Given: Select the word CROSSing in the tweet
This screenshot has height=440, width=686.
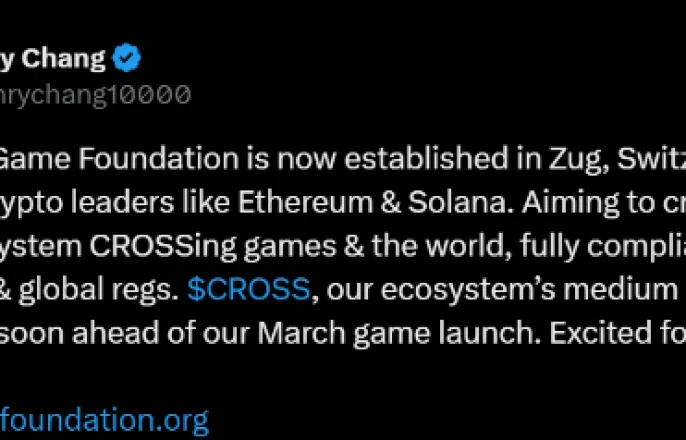Looking at the screenshot, I should [x=163, y=246].
